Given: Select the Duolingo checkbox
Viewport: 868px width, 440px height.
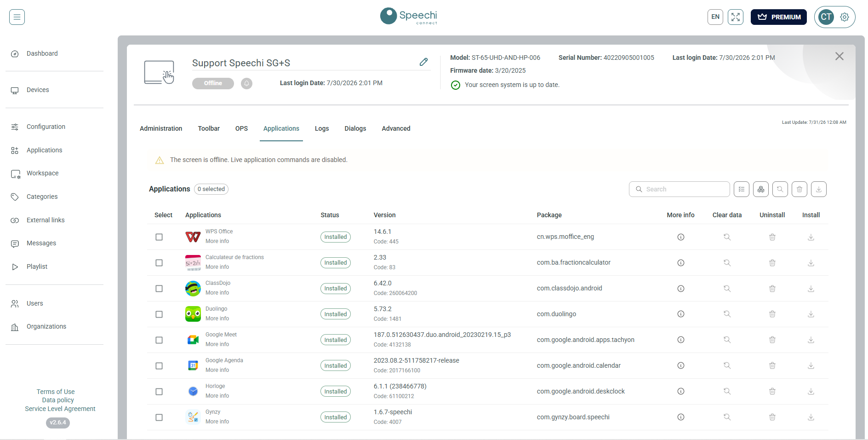Looking at the screenshot, I should (x=159, y=314).
